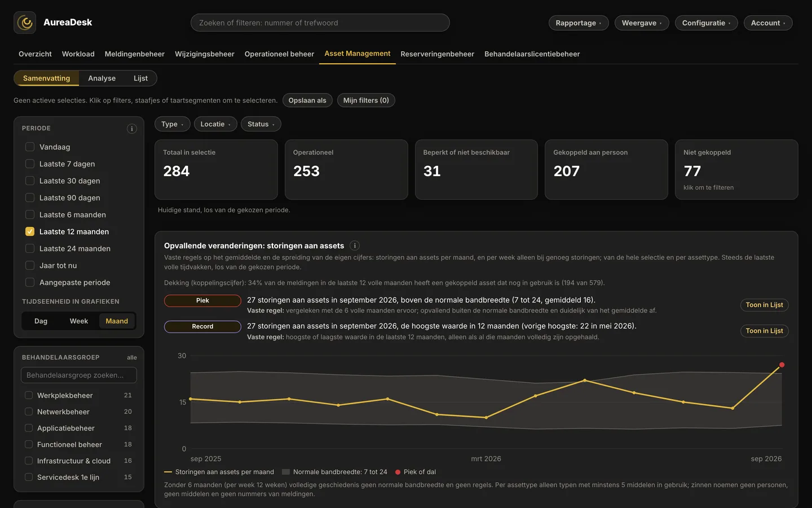Screen dimensions: 812x508
Task: Show info for Opvallende veranderingen heading
Action: (x=355, y=246)
